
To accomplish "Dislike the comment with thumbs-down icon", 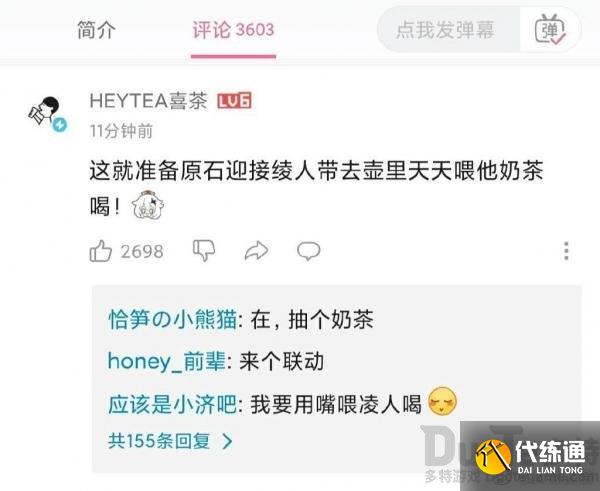I will [x=204, y=251].
